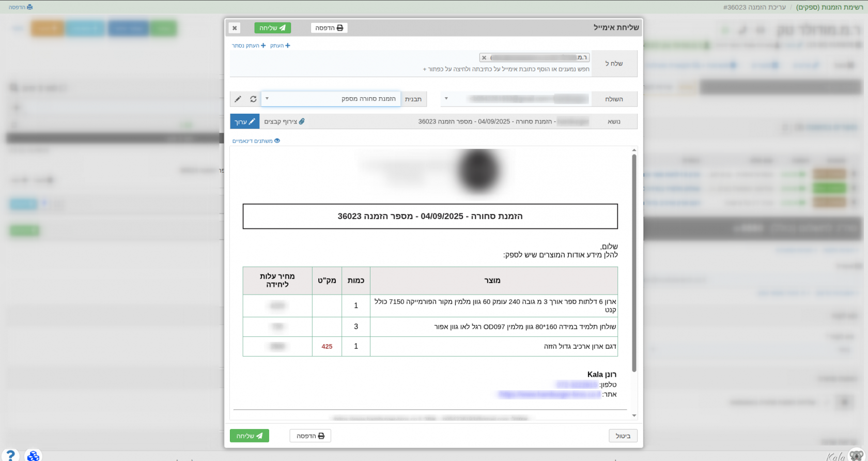
Task: Add a CC recipient via העתק
Action: [x=280, y=45]
